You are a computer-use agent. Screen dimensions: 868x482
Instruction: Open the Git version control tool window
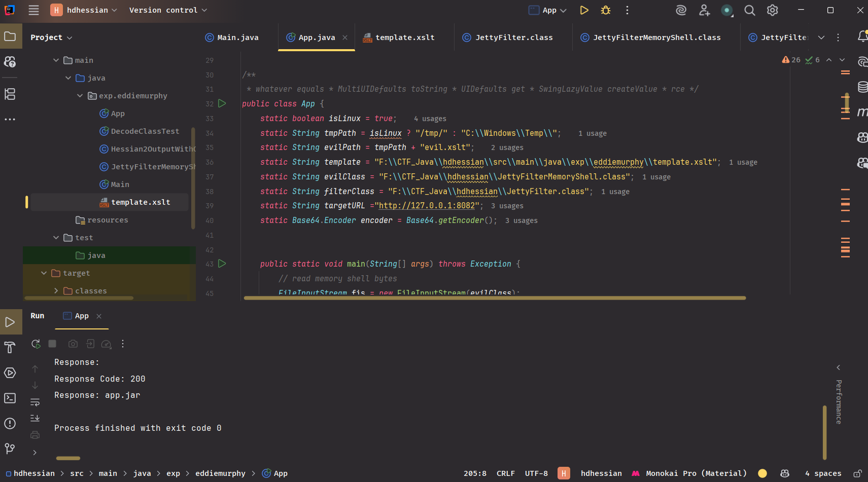point(10,449)
